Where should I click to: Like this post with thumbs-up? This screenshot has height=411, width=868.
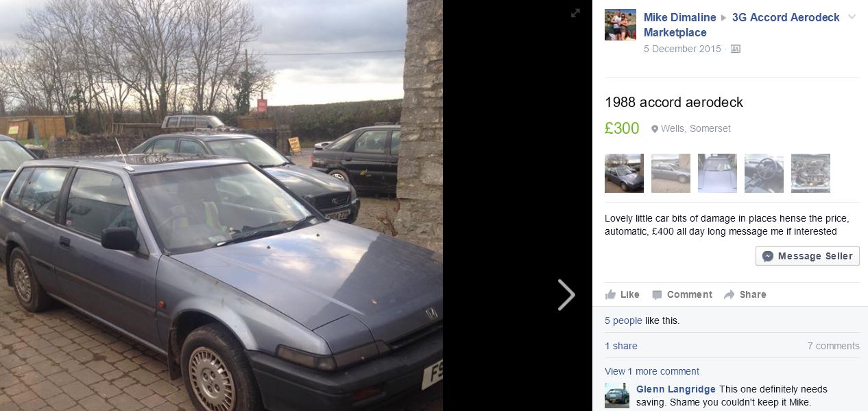pyautogui.click(x=623, y=294)
